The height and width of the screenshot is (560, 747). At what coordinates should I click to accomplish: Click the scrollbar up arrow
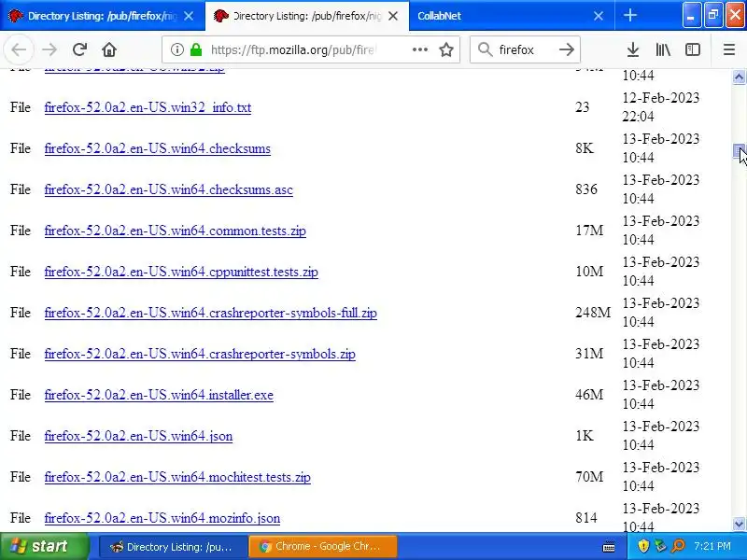pyautogui.click(x=739, y=77)
